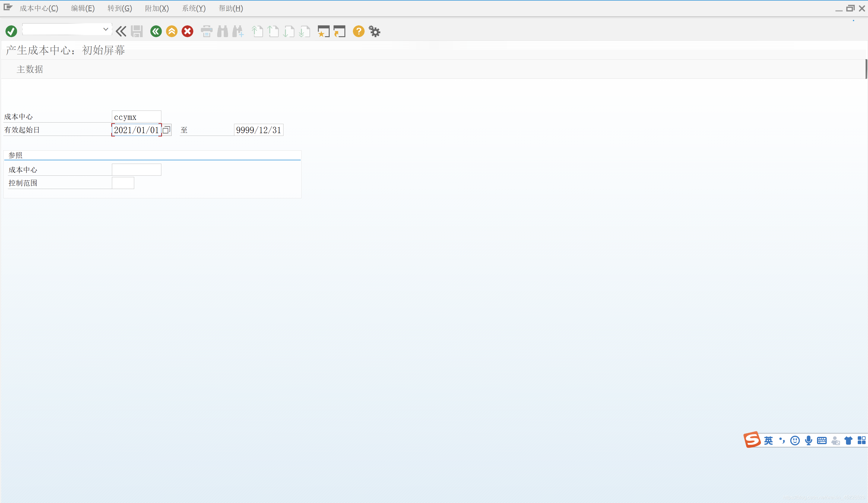Open Customize Local Layout gear icon
This screenshot has height=503, width=868.
click(374, 31)
